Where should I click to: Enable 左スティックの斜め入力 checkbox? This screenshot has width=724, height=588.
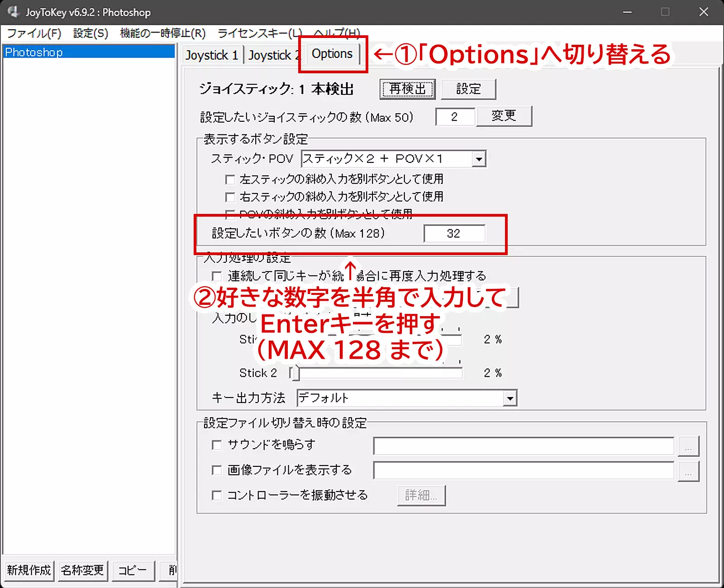coord(230,180)
